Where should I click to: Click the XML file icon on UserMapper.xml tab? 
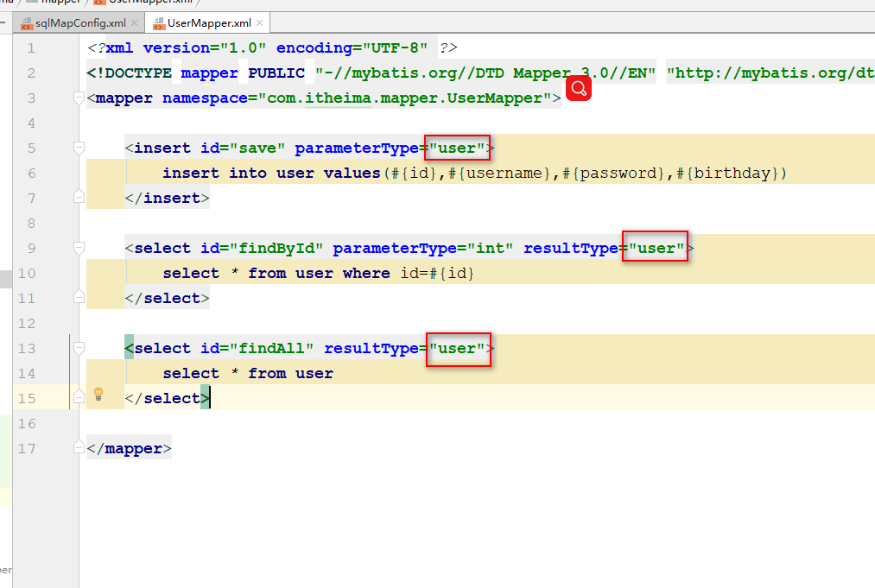pyautogui.click(x=159, y=23)
